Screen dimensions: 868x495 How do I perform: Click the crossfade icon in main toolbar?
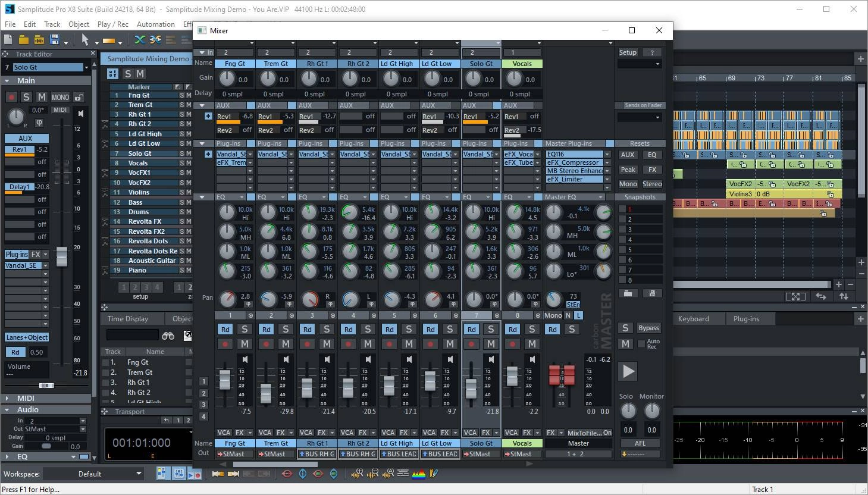140,40
